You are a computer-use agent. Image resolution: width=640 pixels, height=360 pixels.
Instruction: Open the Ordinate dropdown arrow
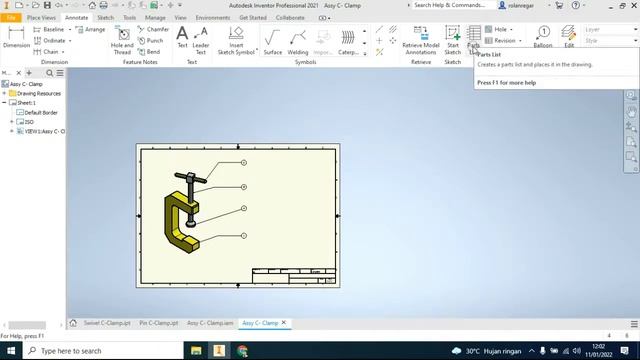pos(70,41)
